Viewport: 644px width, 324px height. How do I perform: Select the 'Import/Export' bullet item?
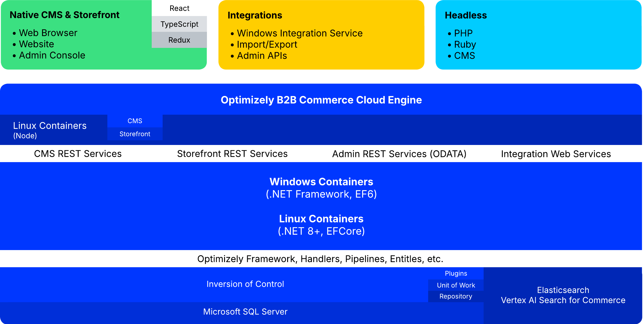pos(267,44)
